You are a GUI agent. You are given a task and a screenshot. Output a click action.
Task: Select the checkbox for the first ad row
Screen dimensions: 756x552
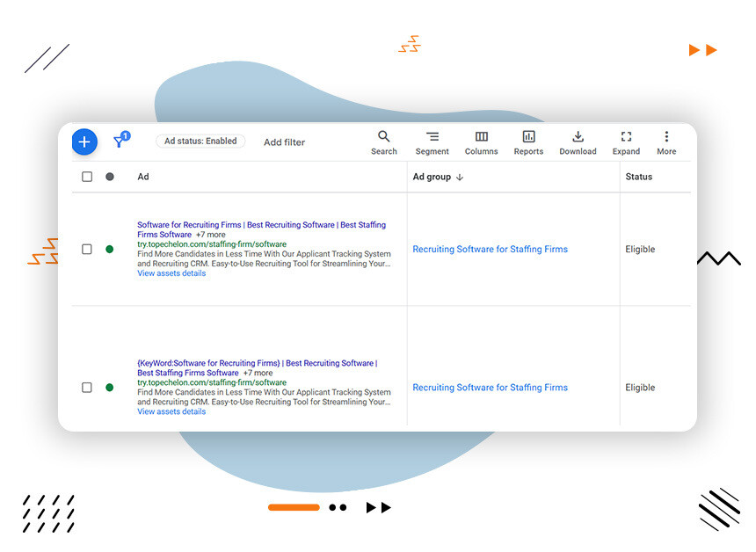[87, 249]
